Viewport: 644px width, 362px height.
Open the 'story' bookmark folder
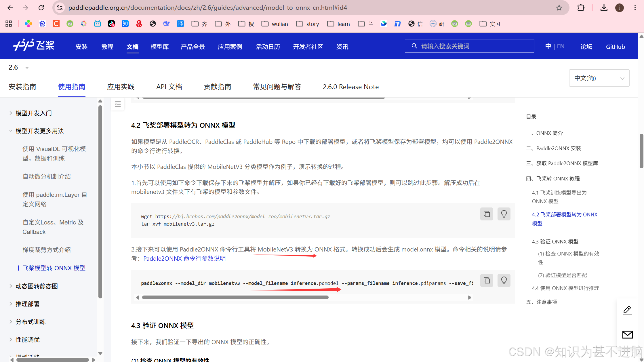click(x=308, y=24)
